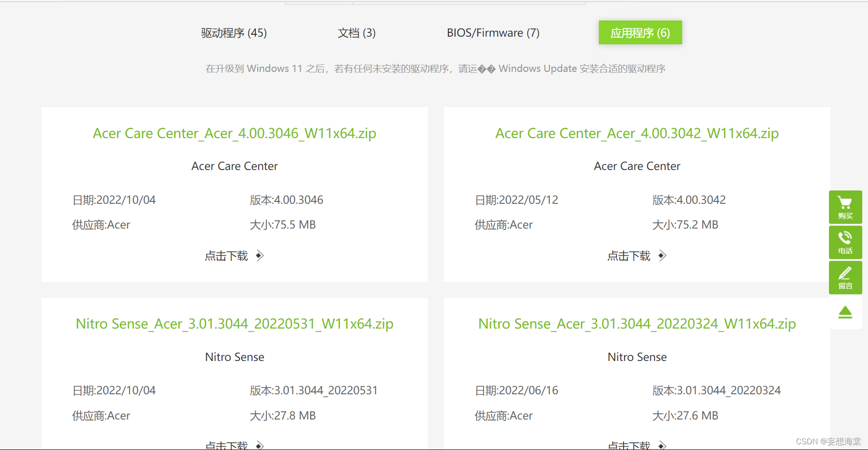Click the back-to-top arrow icon
Viewport: 868px width, 450px height.
pyautogui.click(x=845, y=312)
